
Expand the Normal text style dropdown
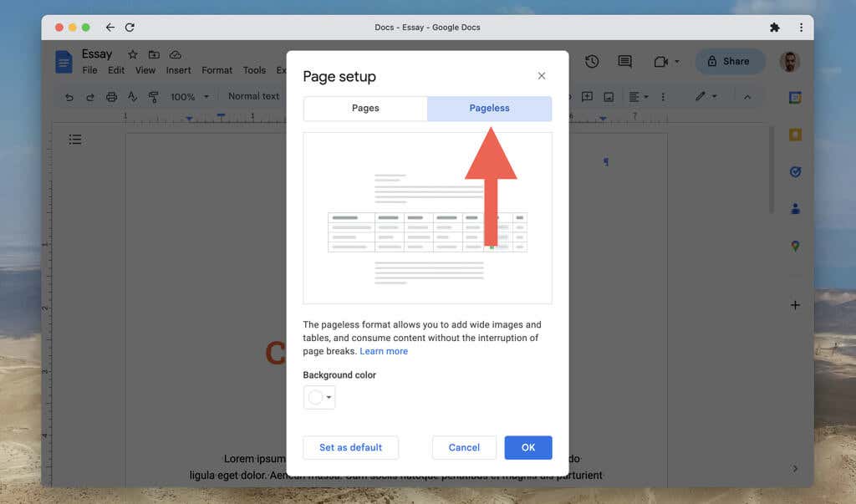click(254, 96)
